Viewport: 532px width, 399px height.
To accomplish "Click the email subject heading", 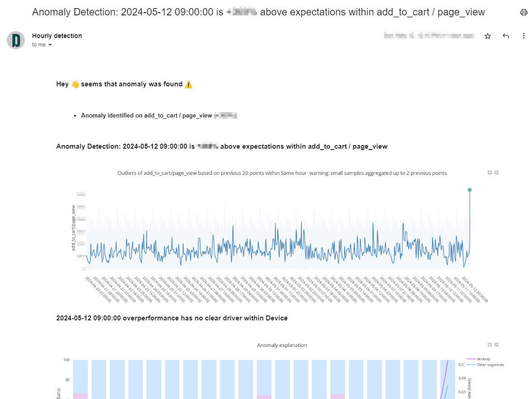I will point(259,12).
